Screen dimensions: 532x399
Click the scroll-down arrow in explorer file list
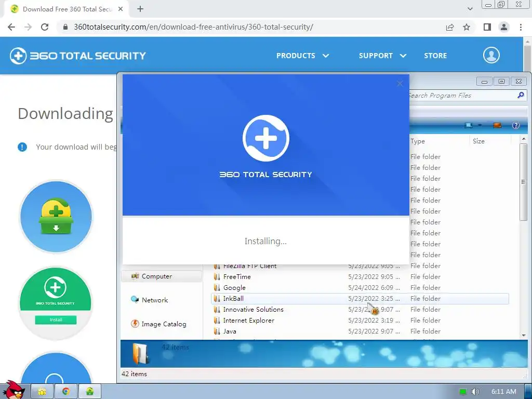[x=524, y=336]
